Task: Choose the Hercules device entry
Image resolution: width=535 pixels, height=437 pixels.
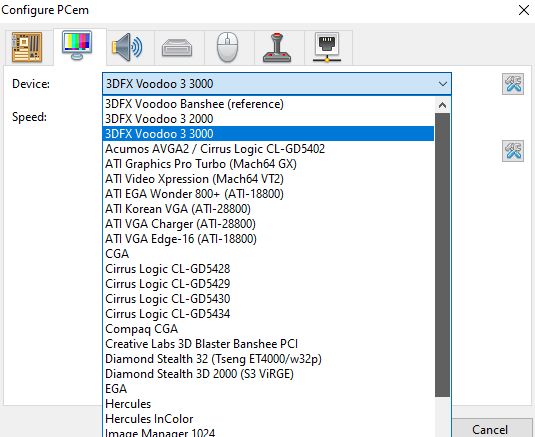Action: click(x=268, y=404)
